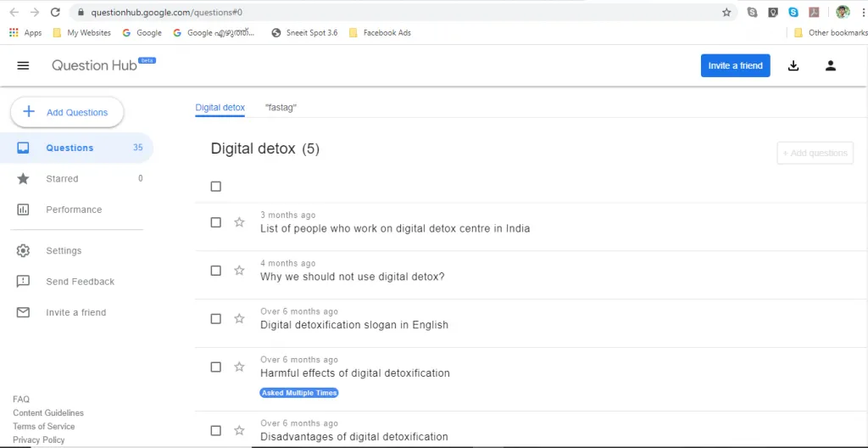Star the 'Disadvantages of digital detoxification' question
Image resolution: width=868 pixels, height=448 pixels.
tap(239, 431)
